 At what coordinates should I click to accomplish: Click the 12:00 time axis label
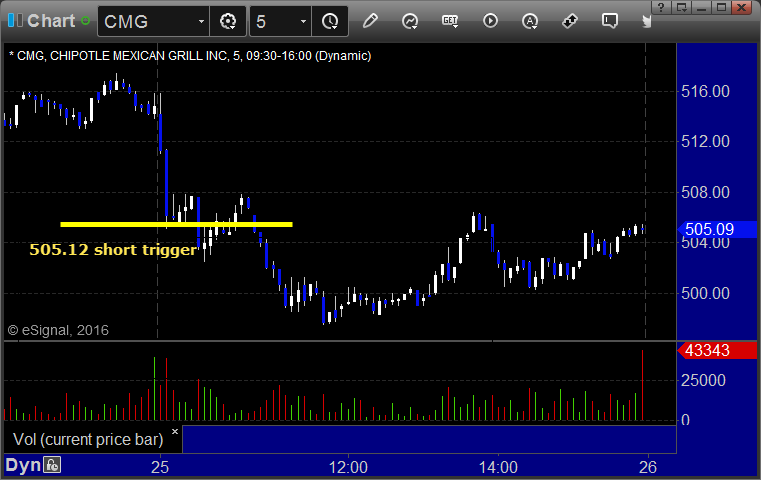tap(348, 467)
